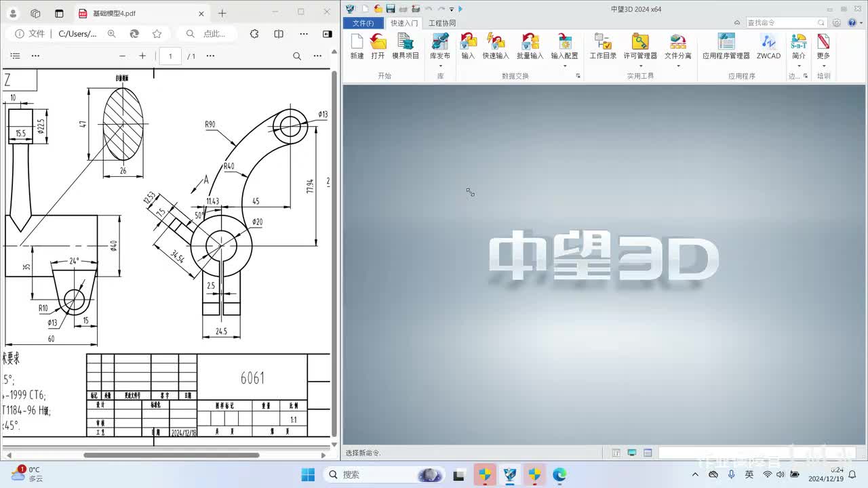
Task: Open the 许可管理器 license manager
Action: pyautogui.click(x=640, y=46)
